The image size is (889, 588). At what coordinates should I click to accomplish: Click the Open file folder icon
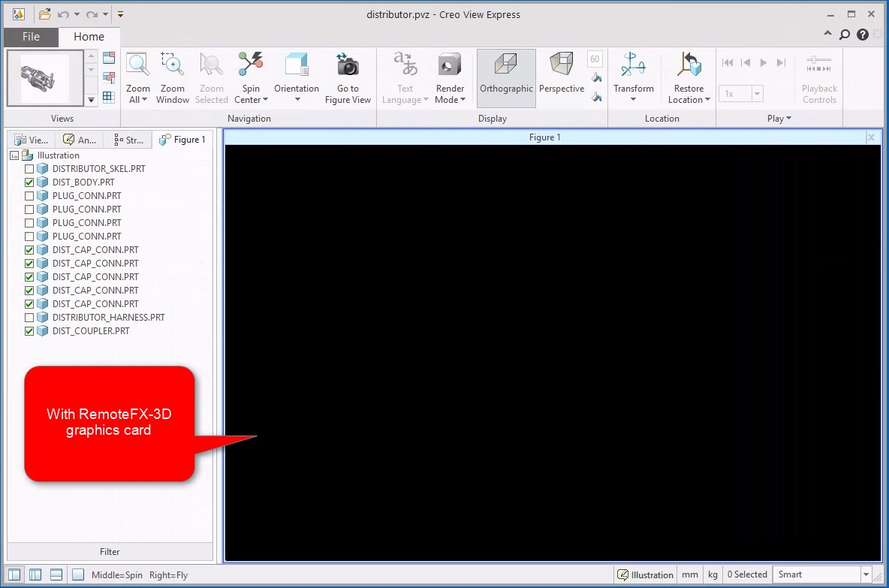pyautogui.click(x=45, y=14)
